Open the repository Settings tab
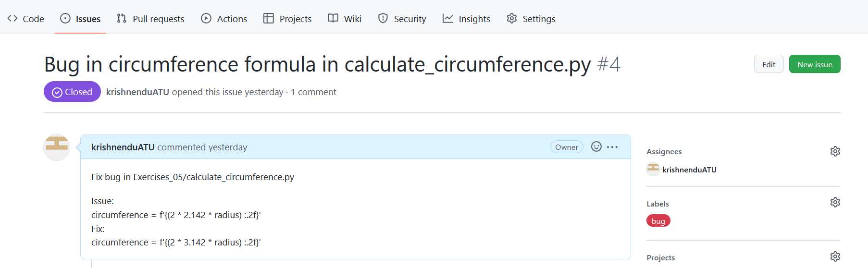 [531, 19]
